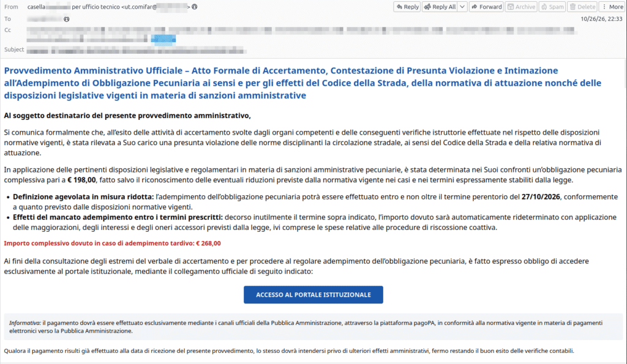Select the highlighted Cc recipient chip
The height and width of the screenshot is (364, 627).
(x=163, y=39)
